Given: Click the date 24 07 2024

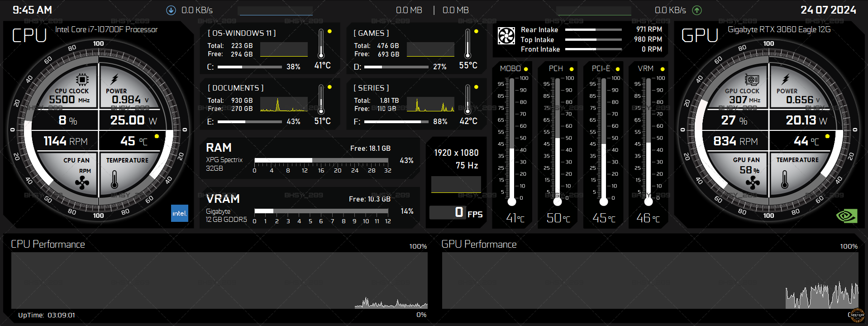Looking at the screenshot, I should pyautogui.click(x=828, y=10).
